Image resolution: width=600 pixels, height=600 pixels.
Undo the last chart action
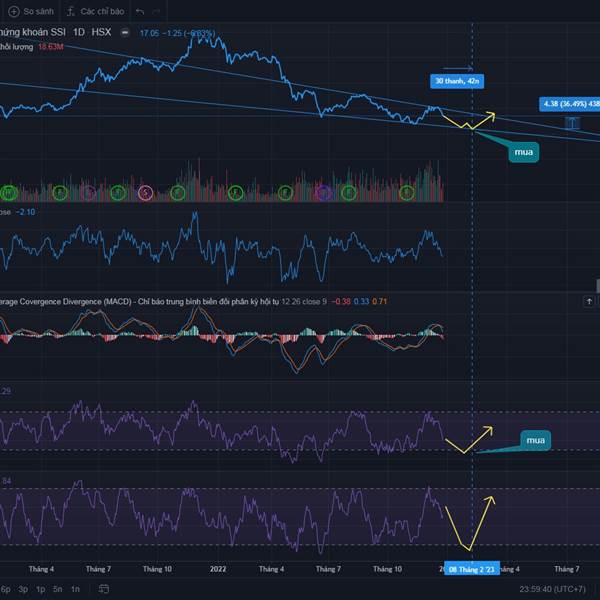point(140,12)
